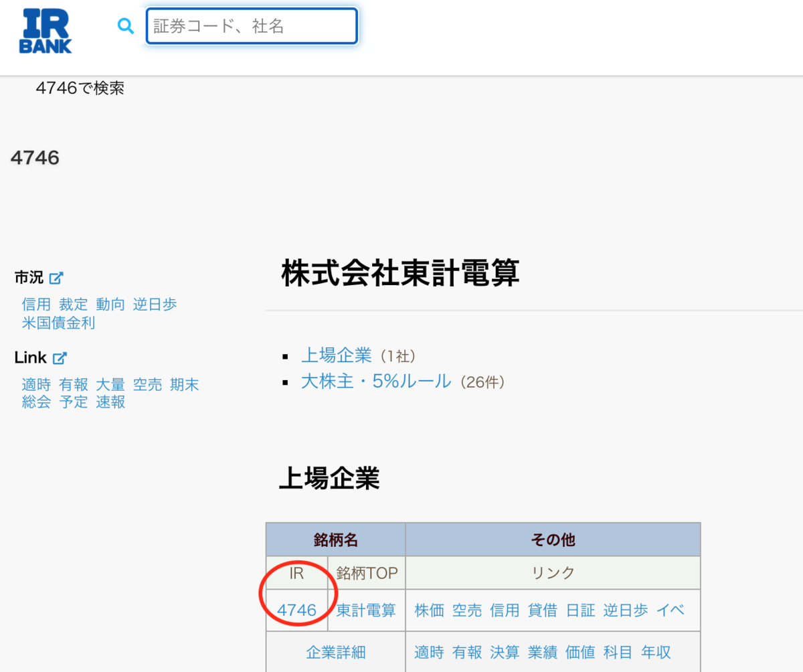
Task: Open external link icon beside 市況
Action: pyautogui.click(x=57, y=277)
